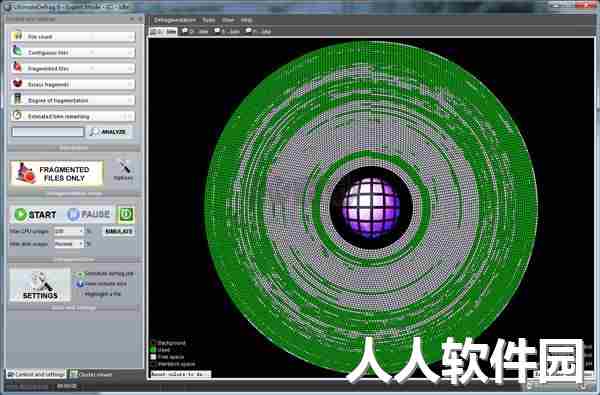Click the Excess fragments value row
600x395 pixels.
(73, 84)
